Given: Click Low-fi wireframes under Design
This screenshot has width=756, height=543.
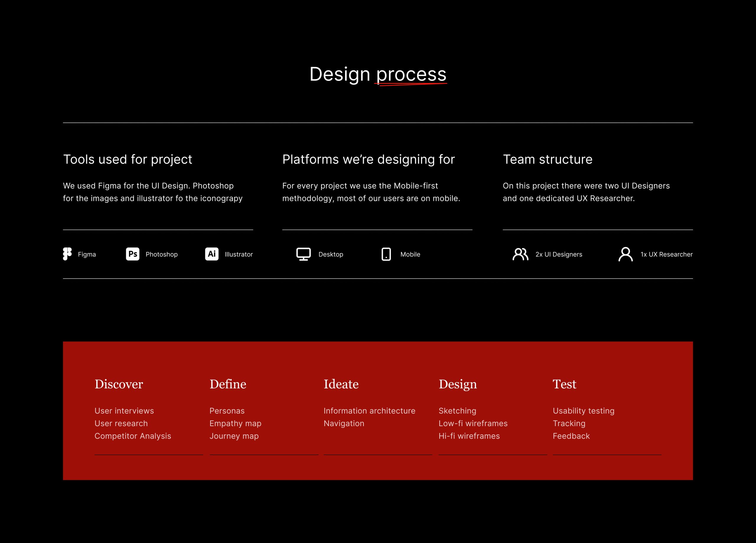Looking at the screenshot, I should (473, 423).
